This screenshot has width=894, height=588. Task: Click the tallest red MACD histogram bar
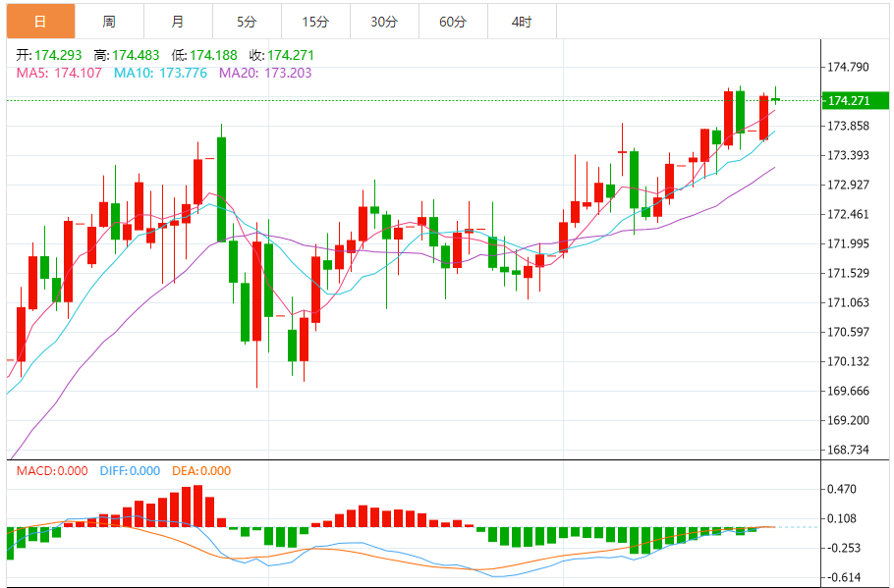click(x=197, y=506)
